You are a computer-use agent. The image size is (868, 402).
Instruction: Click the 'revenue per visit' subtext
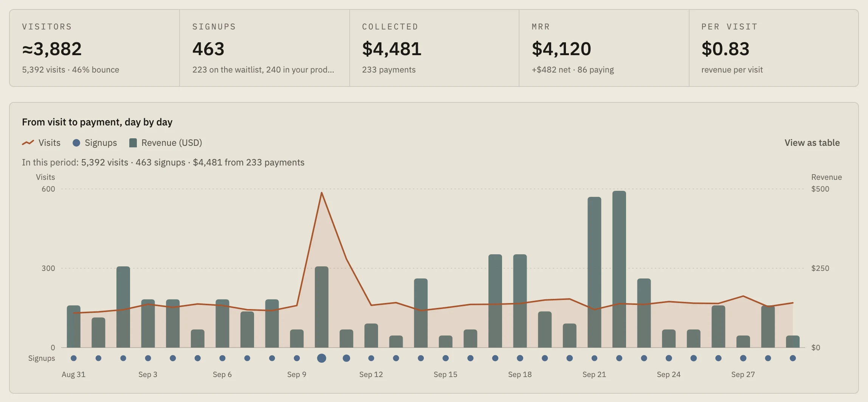[x=732, y=70]
